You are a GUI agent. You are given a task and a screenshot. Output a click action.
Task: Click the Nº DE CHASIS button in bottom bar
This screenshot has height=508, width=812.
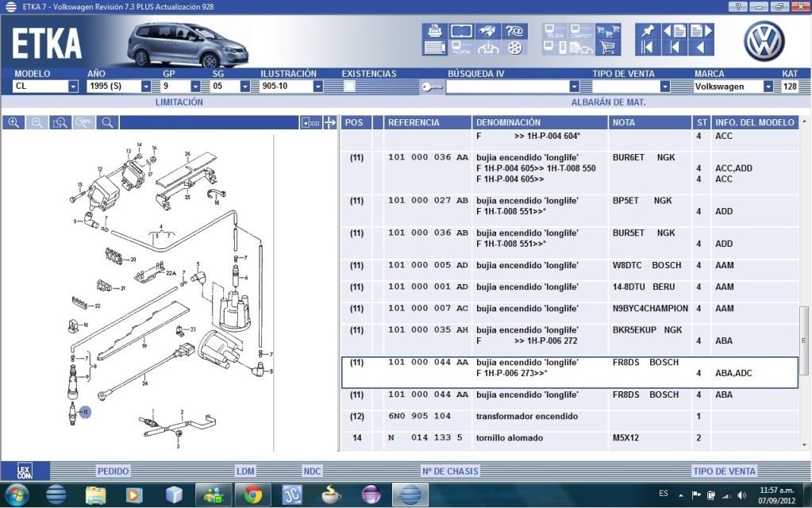(450, 471)
